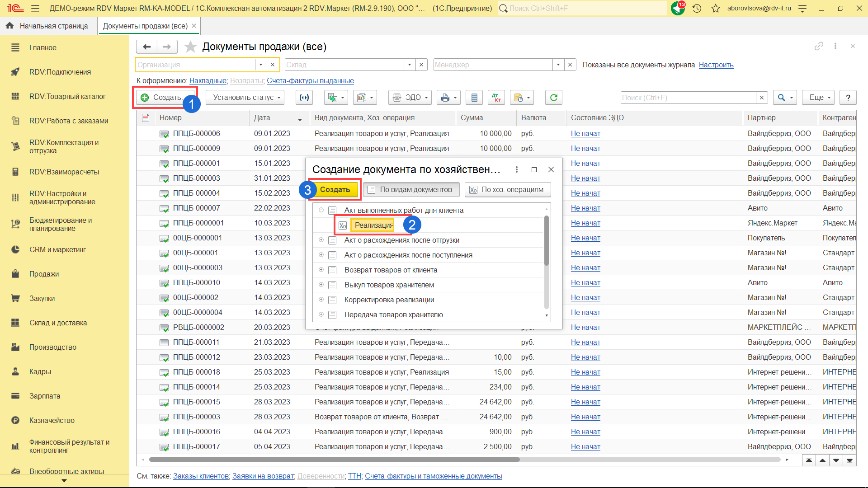Open the history clock icon
The width and height of the screenshot is (868, 488).
click(697, 8)
